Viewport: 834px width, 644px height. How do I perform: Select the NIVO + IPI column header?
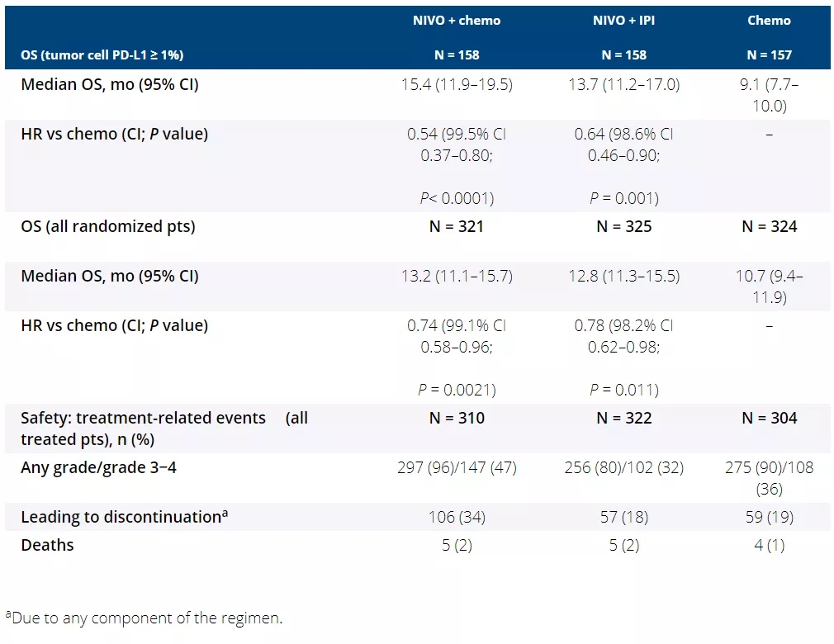[623, 20]
